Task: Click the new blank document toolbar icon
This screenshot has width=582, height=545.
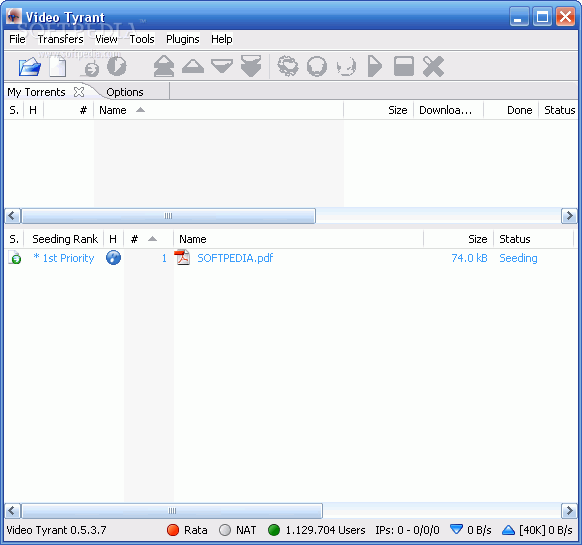Action: [58, 67]
